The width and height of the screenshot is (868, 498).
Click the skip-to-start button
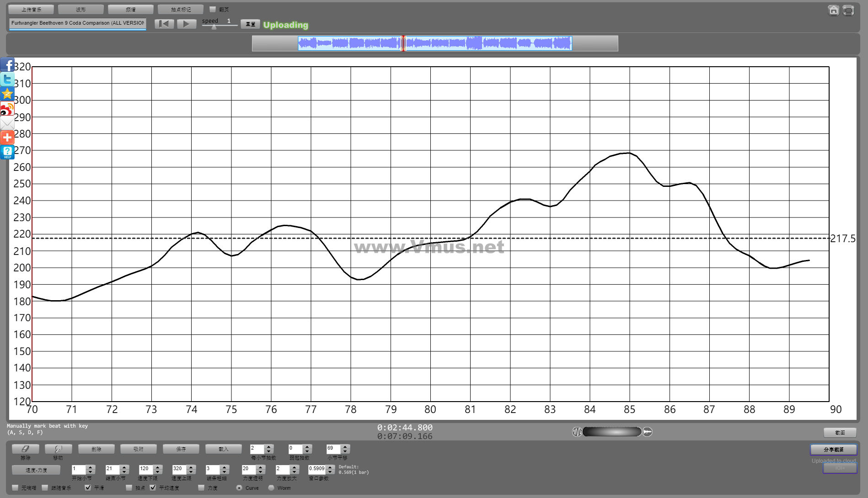click(164, 24)
